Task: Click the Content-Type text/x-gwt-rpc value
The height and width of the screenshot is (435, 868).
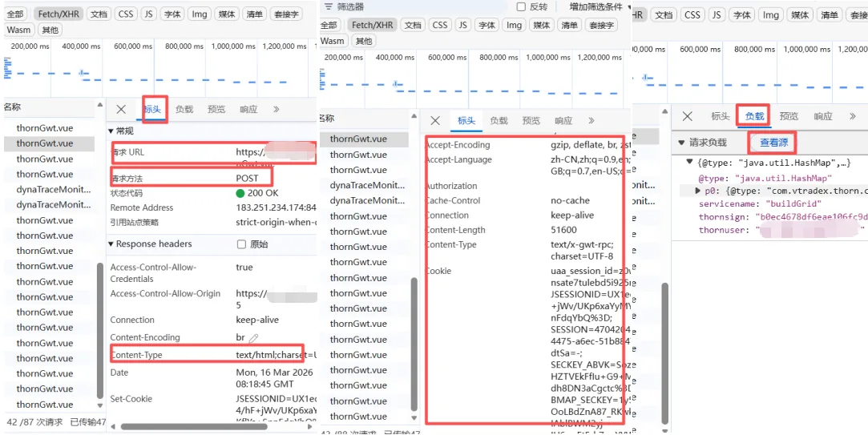Action: pos(583,250)
